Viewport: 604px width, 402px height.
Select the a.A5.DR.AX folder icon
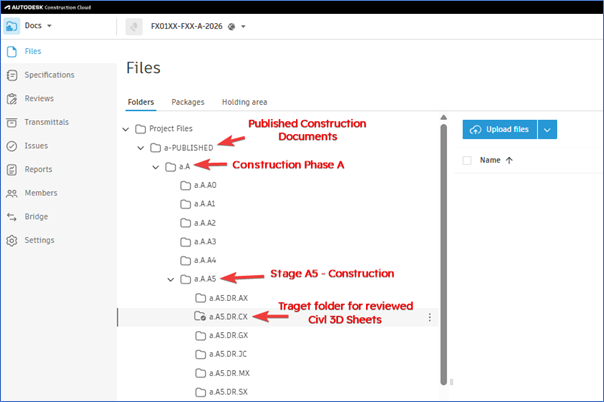pos(200,298)
